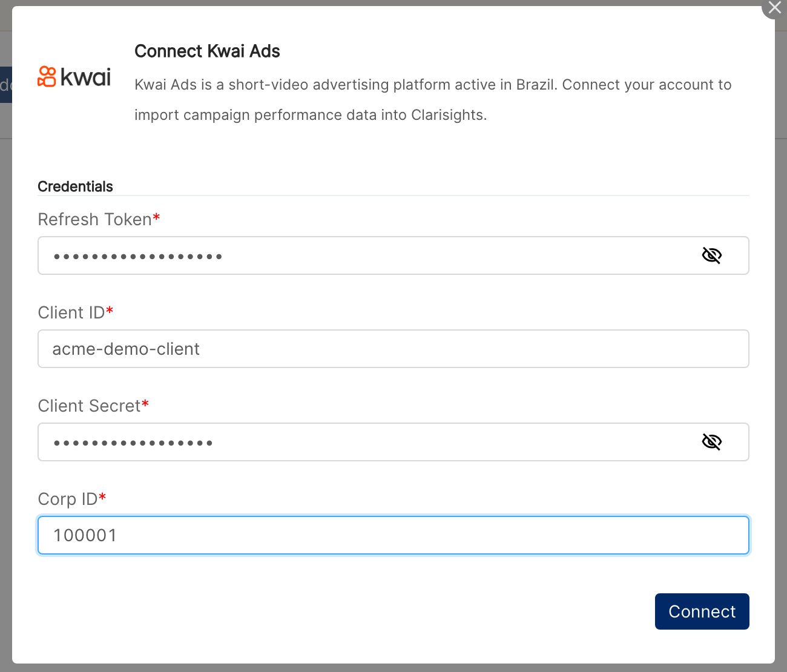Click the Connect Kwai Ads heading
The image size is (787, 672).
(207, 51)
